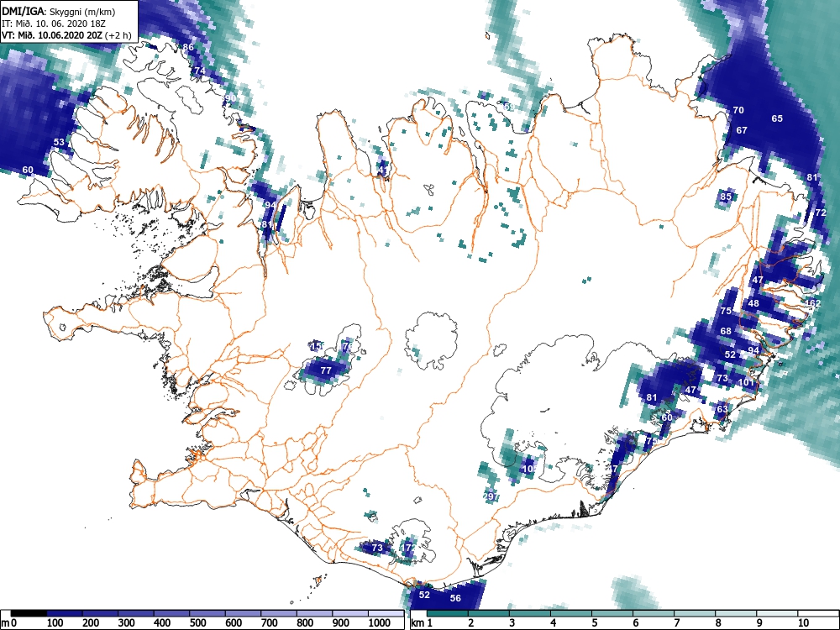The width and height of the screenshot is (840, 630).
Task: Click the visibility value 56 on the map
Action: tap(455, 598)
